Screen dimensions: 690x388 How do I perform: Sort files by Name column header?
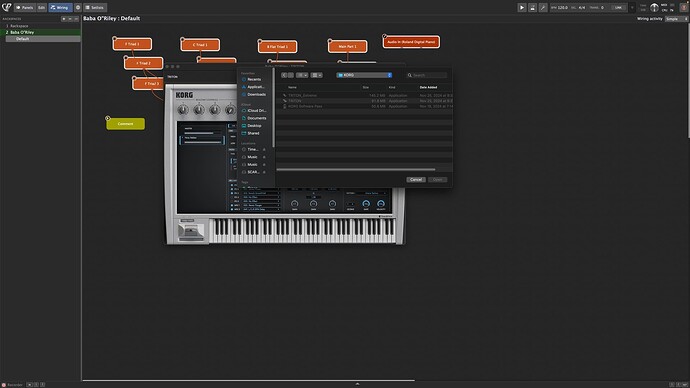coord(292,87)
